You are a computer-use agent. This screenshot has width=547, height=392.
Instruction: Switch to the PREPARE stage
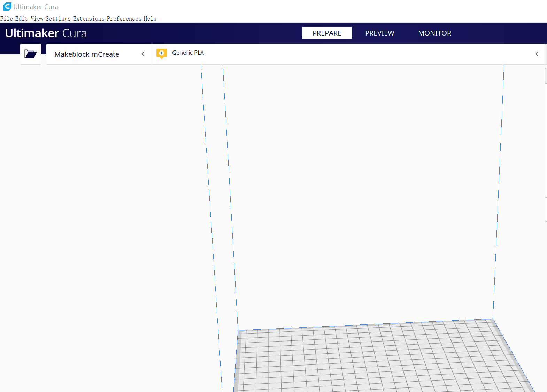click(x=327, y=33)
